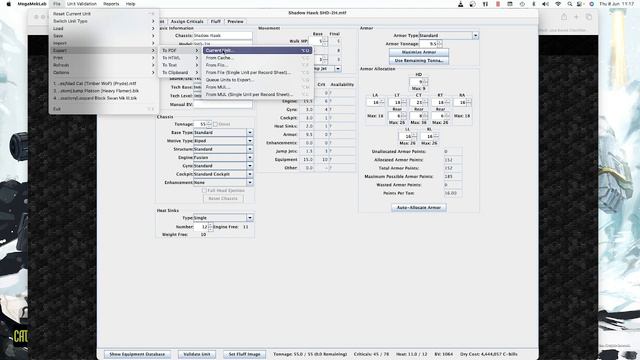Choose From Cache in To PDF submenu
Screen dimensions: 640x360
coord(258,58)
